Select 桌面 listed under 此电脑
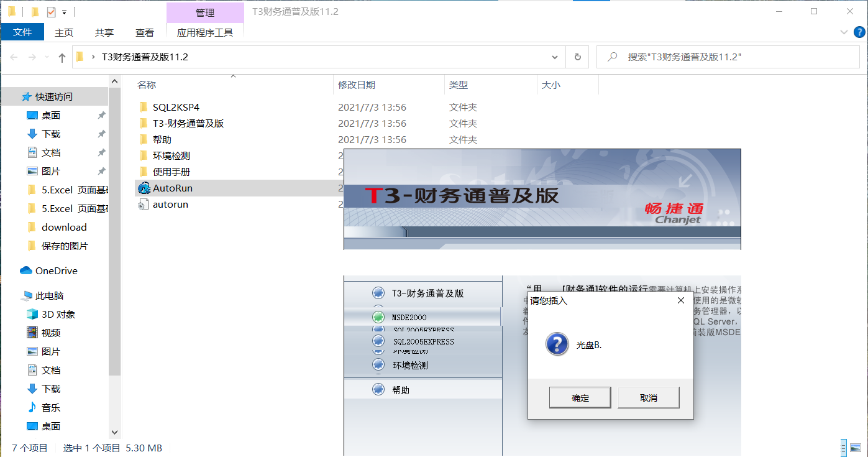This screenshot has height=457, width=868. coord(51,426)
